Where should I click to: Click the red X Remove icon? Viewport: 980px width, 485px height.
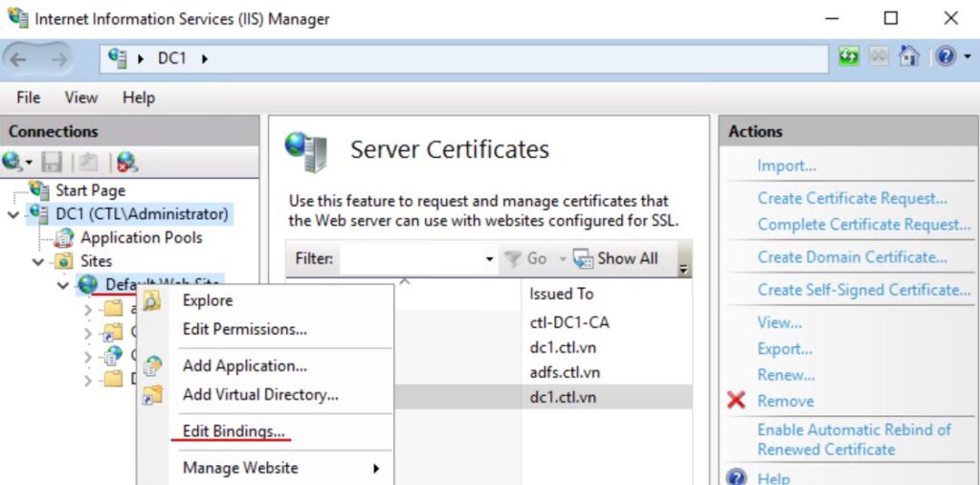[736, 401]
